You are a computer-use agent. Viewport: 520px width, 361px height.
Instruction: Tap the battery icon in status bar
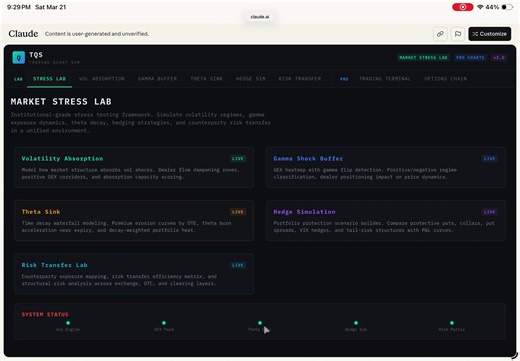[507, 7]
